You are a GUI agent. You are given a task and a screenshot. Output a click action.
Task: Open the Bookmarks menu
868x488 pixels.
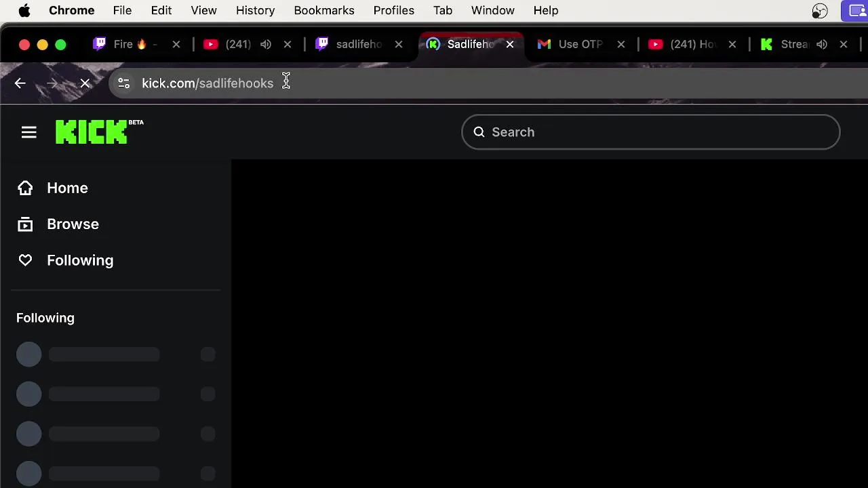(x=324, y=10)
